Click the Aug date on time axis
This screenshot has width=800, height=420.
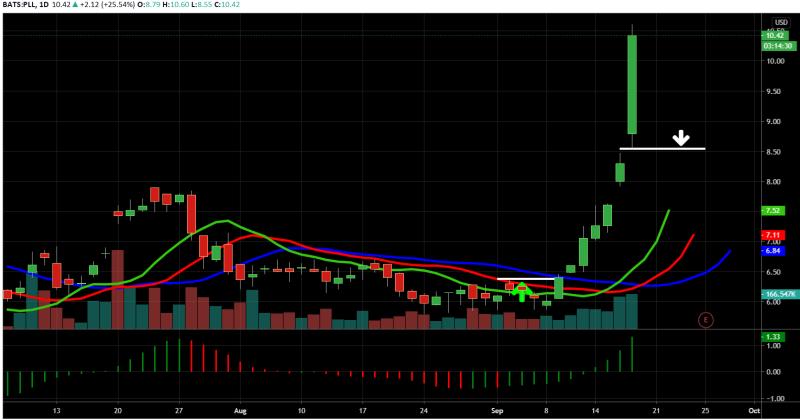tap(240, 411)
